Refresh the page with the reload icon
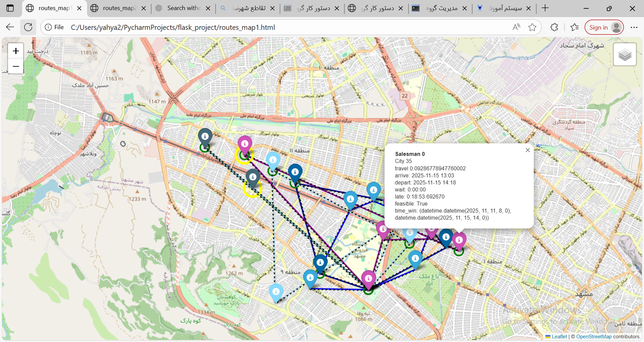This screenshot has width=644, height=342. [x=28, y=27]
